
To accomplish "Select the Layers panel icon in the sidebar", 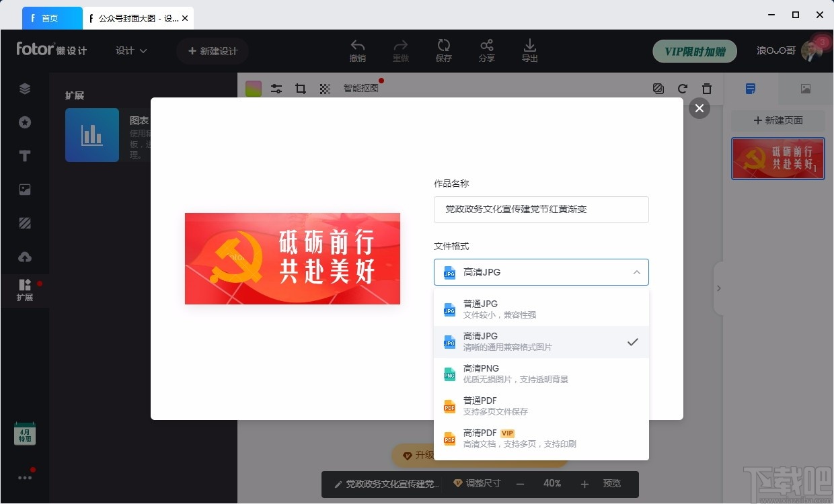I will click(x=25, y=88).
